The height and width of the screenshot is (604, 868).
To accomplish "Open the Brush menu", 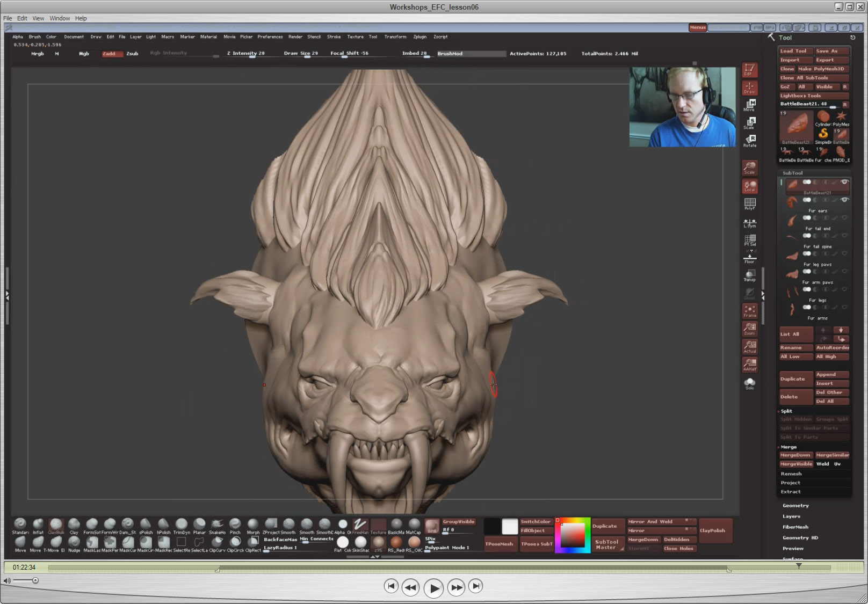I will 35,37.
